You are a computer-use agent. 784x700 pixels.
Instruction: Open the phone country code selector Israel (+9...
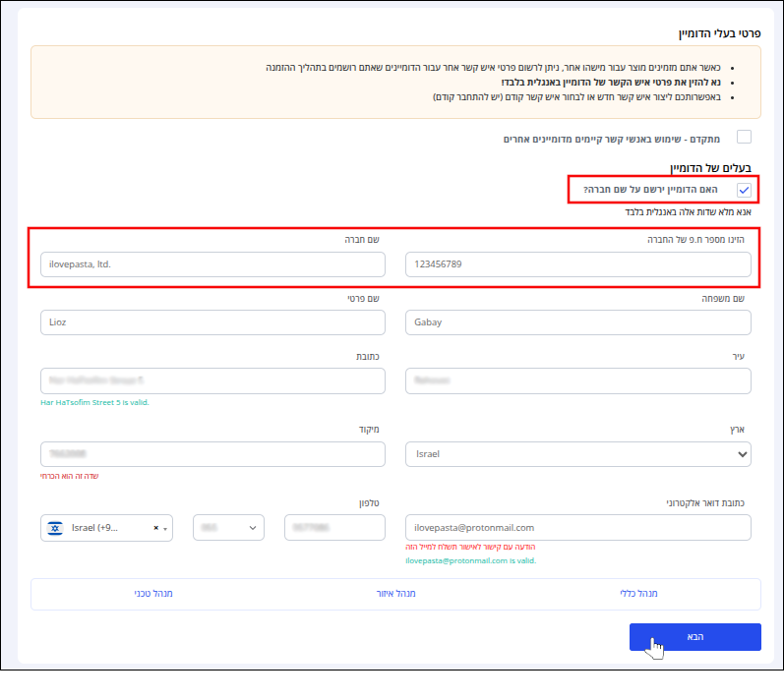point(106,528)
